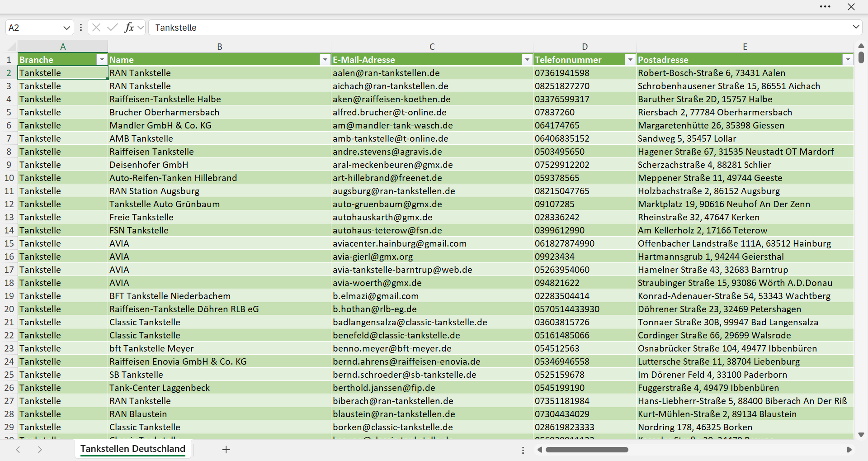Open the Name Box dropdown
This screenshot has width=868, height=461.
tap(66, 28)
